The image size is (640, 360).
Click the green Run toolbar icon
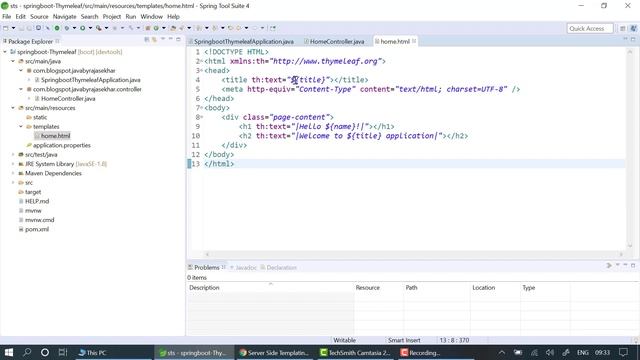pos(82,28)
